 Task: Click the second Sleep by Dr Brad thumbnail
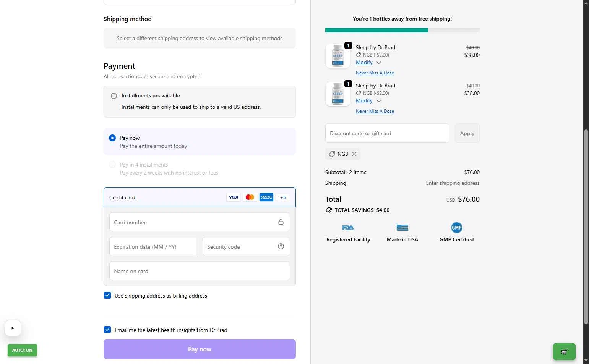(x=338, y=94)
